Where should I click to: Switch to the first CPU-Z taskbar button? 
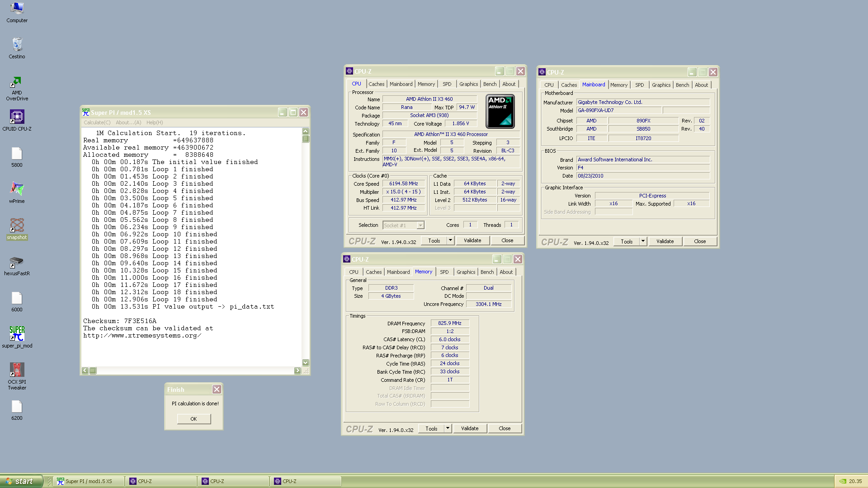(x=161, y=481)
